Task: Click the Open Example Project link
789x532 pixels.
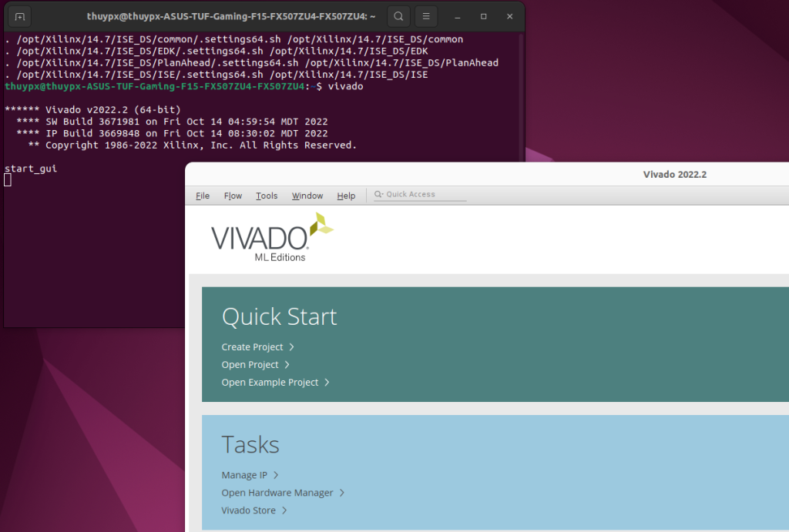Action: click(x=270, y=382)
